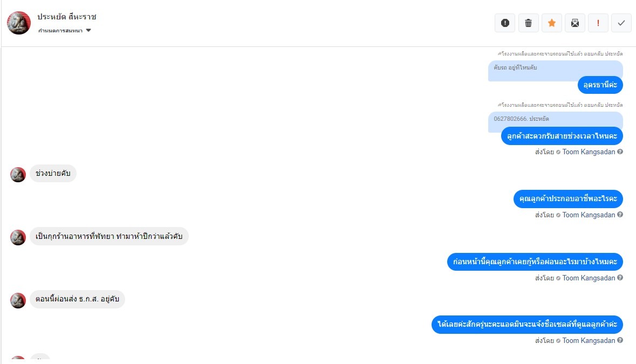Open help icon under the loan history question

click(x=620, y=278)
